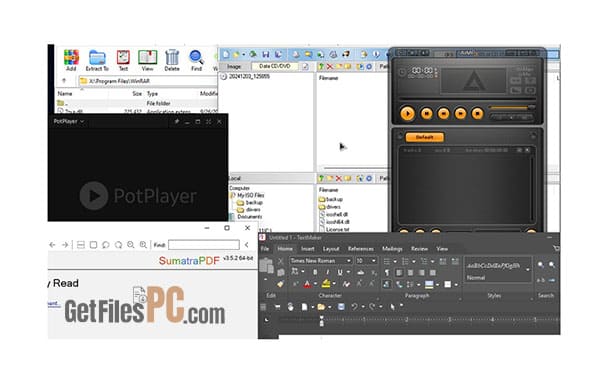Open the font color dropdown arrow
This screenshot has height=385, width=600.
[x=316, y=284]
